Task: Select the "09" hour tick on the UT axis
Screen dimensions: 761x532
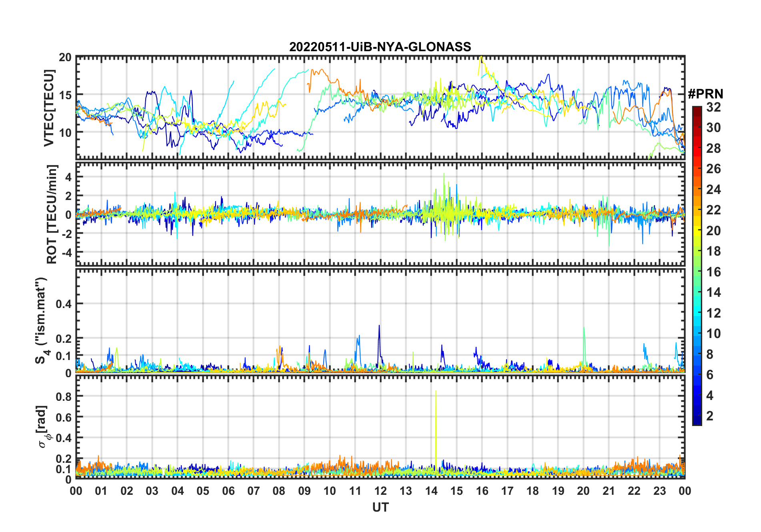Action: (304, 491)
